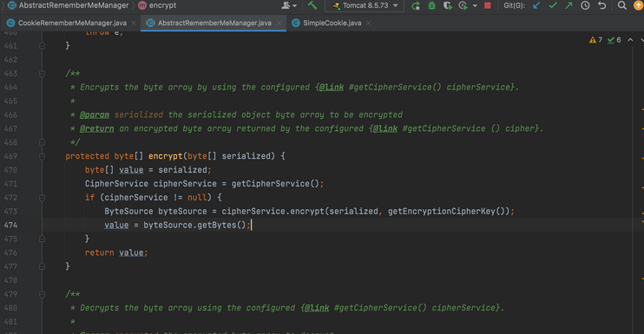Click 'return value;' on line 476

(116, 252)
